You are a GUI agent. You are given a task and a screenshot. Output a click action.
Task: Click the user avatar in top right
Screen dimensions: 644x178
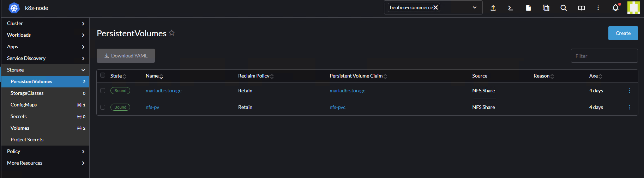(x=633, y=8)
